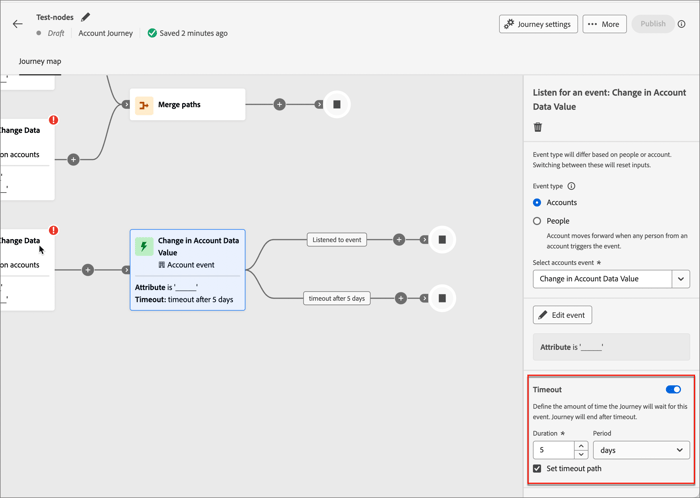Click the Event type info icon

point(572,186)
